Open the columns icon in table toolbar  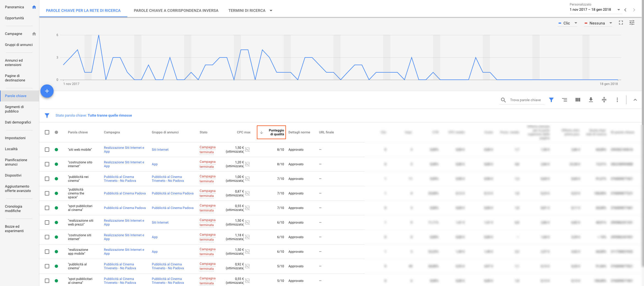coord(578,100)
